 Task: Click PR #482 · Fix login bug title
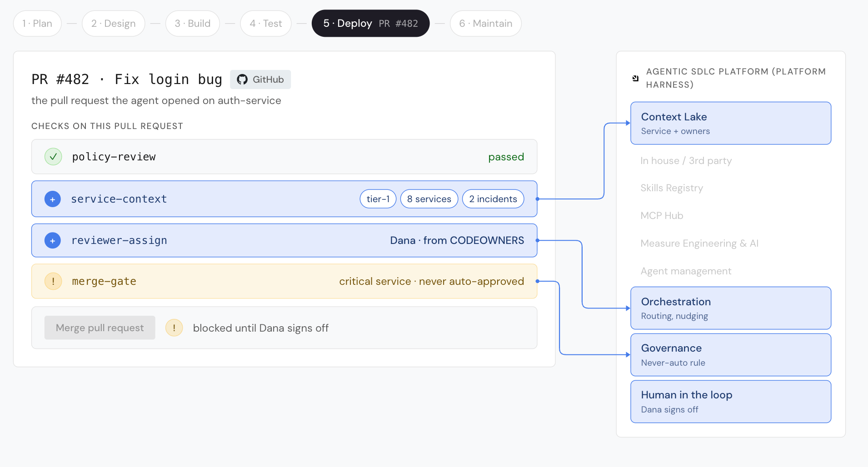click(127, 79)
